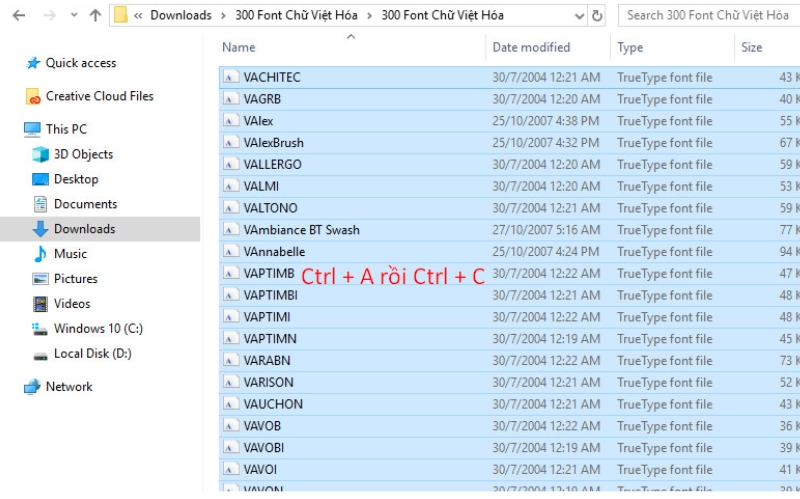Click the Local Disk (D:) drive icon
800x499 pixels.
click(40, 356)
